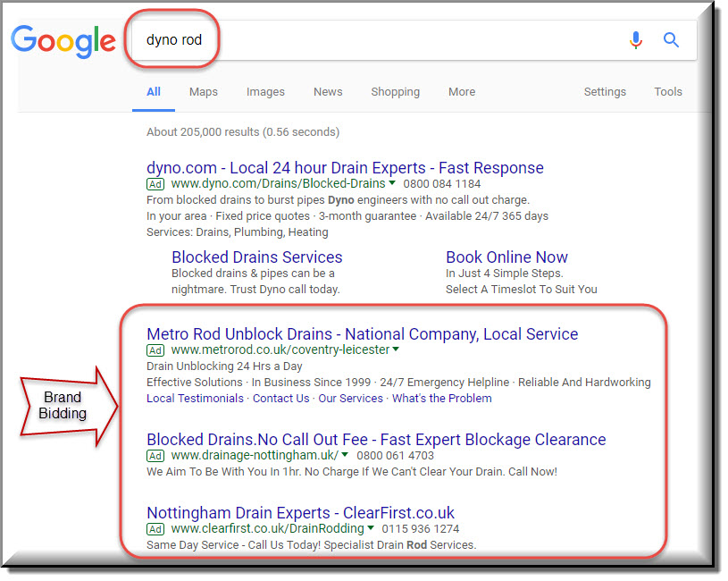This screenshot has height=581, width=728.
Task: Click phone number 0800 084 1184
Action: 441,184
